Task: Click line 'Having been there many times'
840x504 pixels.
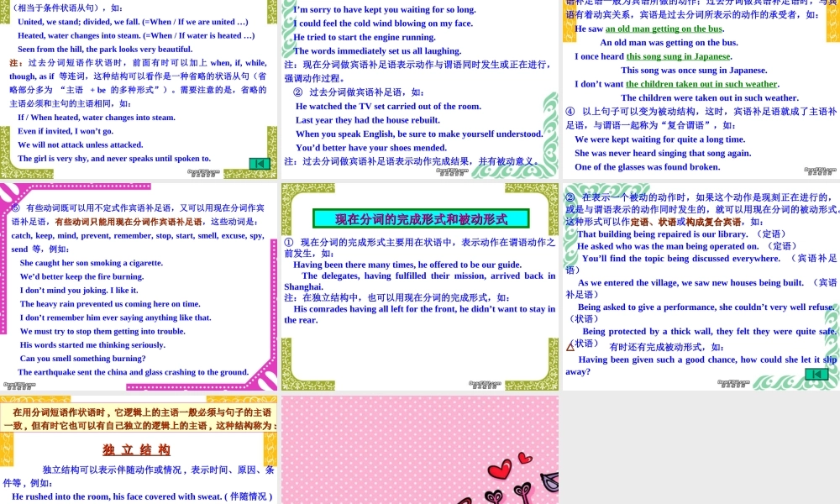Action: tap(407, 265)
